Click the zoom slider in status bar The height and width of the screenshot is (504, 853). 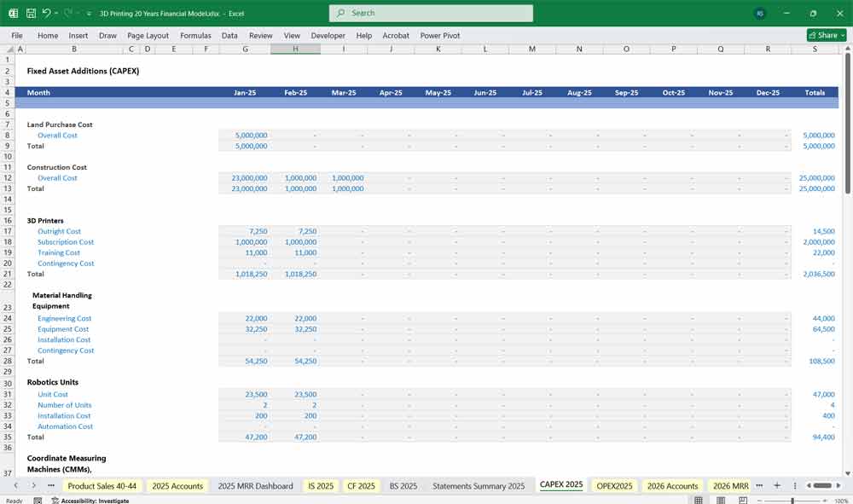click(x=793, y=501)
